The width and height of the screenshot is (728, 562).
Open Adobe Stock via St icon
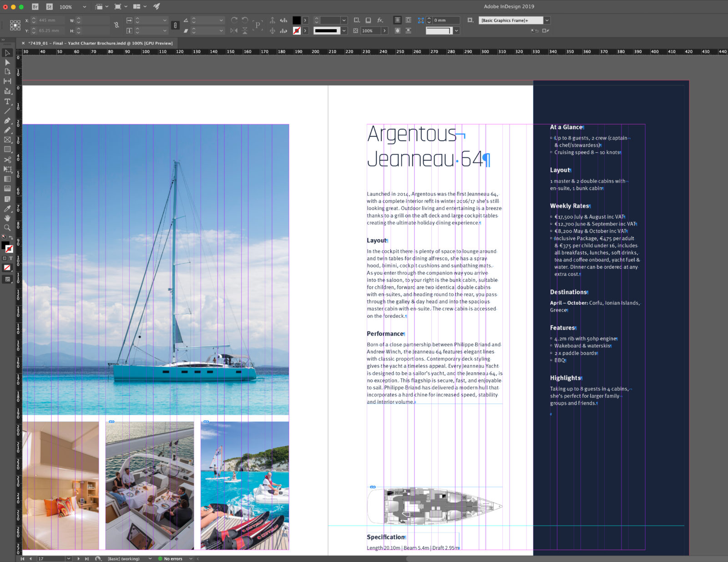(50, 7)
